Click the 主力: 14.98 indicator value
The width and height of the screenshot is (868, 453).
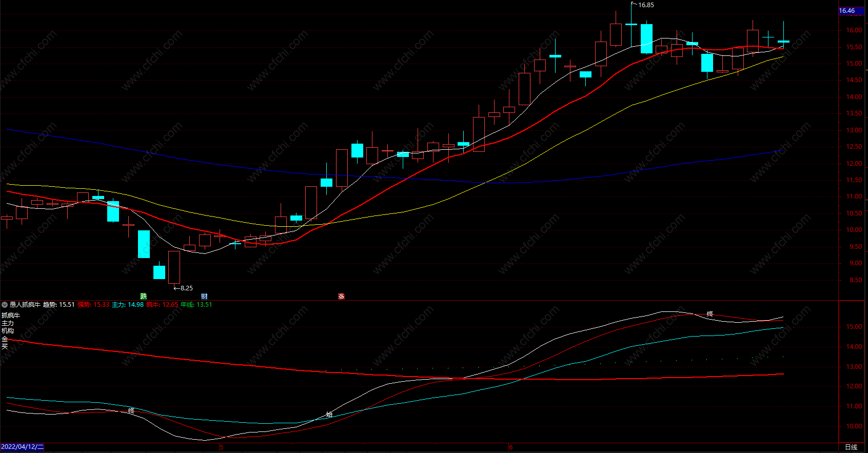pos(128,305)
